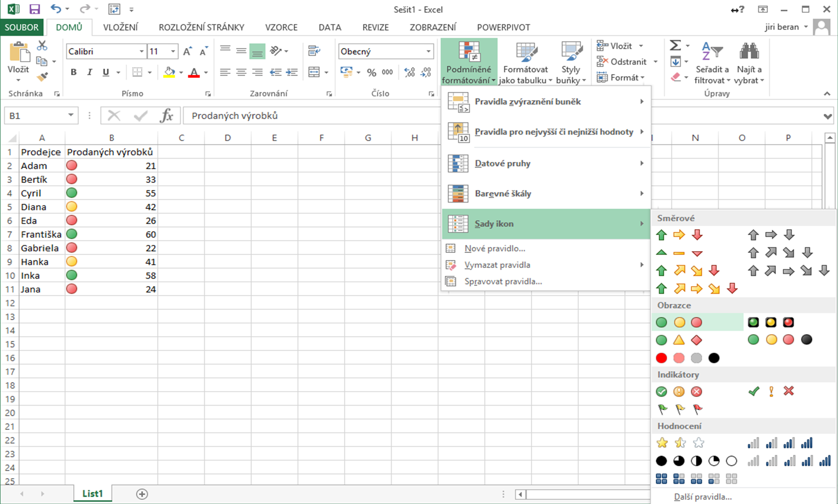Open Barevné škály submenu
This screenshot has width=838, height=504.
(546, 193)
